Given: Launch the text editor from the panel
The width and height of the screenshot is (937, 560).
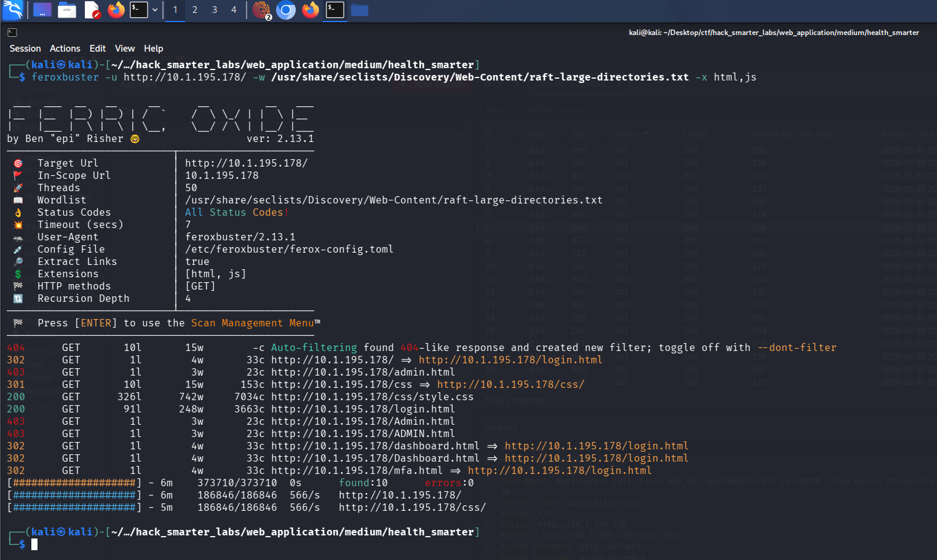Looking at the screenshot, I should pyautogui.click(x=92, y=10).
